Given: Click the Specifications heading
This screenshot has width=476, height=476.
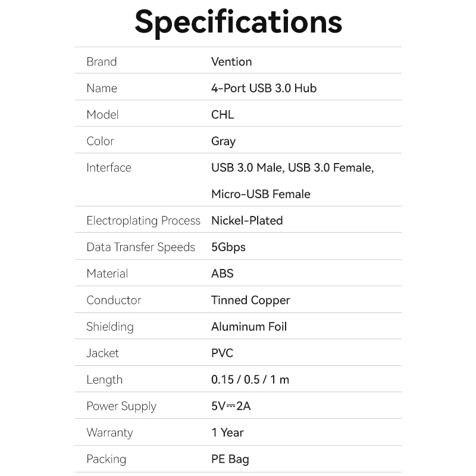Looking at the screenshot, I should (x=238, y=21).
